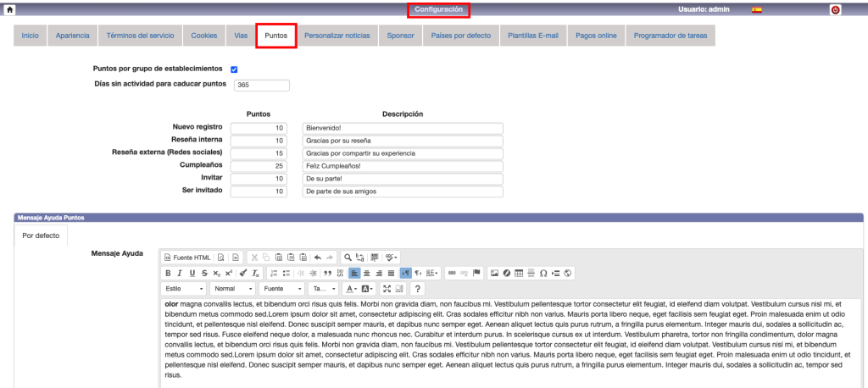Apply bold formatting in the editor toolbar
Screen dimensions: 868x388
point(168,273)
